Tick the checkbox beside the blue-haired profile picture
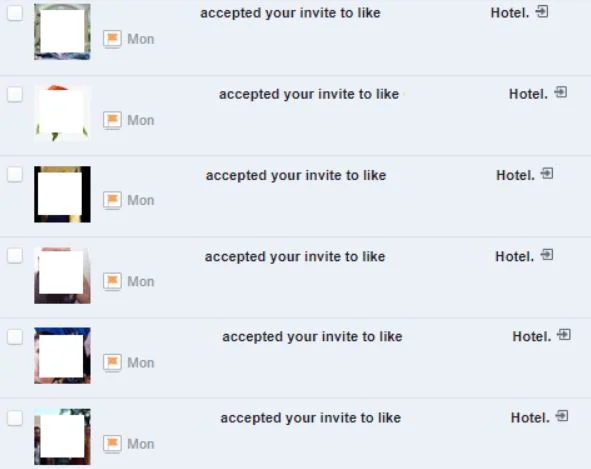The image size is (591, 469). pos(15,337)
